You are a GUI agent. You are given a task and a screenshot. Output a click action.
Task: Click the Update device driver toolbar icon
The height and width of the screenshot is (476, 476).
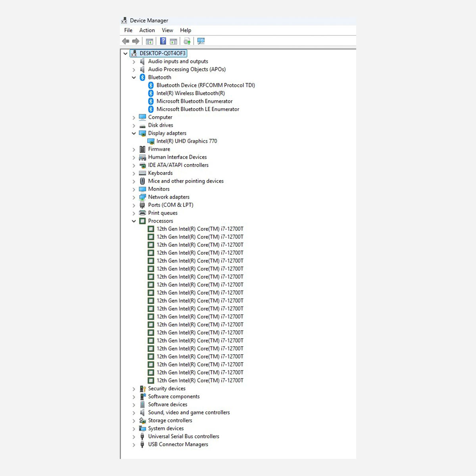tap(187, 41)
